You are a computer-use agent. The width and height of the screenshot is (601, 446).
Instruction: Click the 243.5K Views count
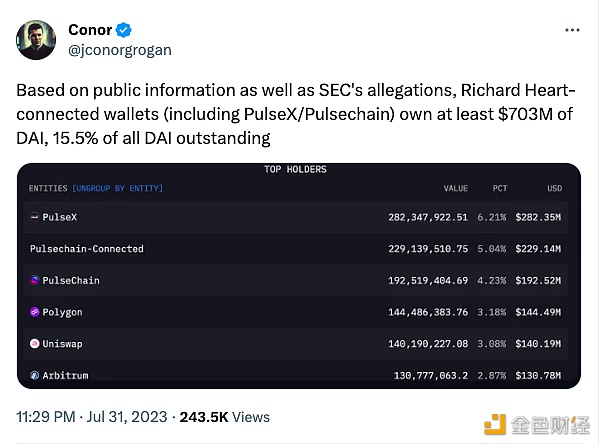point(225,417)
